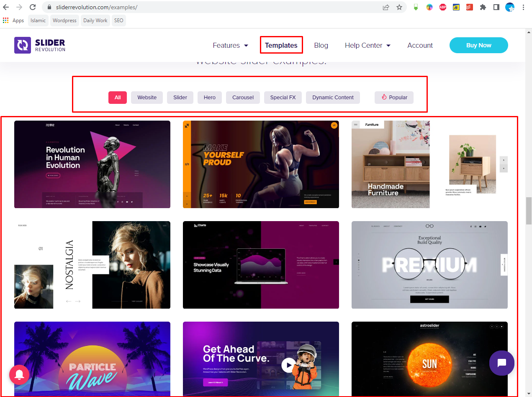
Task: Click the Slider Revolution logo
Action: [x=40, y=45]
